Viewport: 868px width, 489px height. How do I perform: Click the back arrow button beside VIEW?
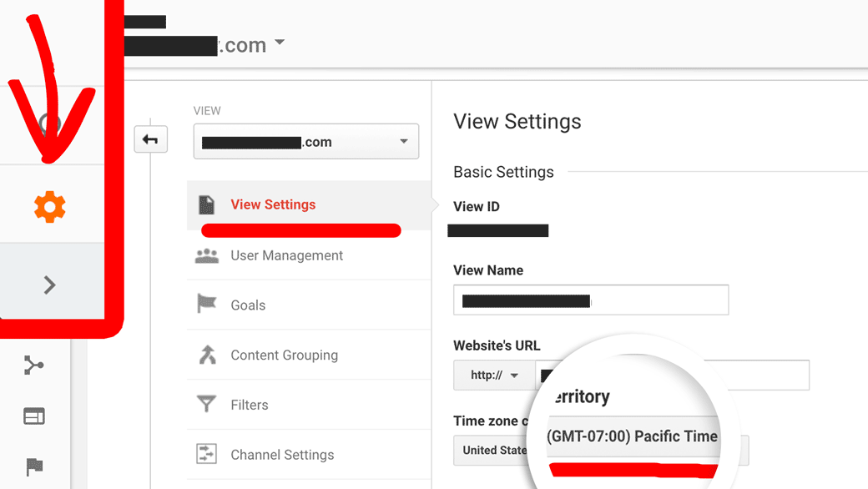click(x=150, y=139)
